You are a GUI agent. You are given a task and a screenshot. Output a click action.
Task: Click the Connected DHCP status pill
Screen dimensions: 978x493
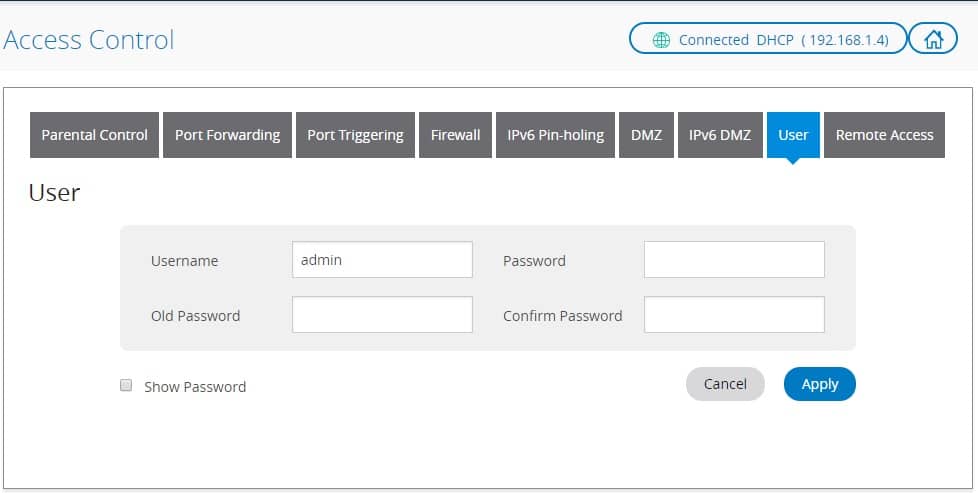click(768, 40)
